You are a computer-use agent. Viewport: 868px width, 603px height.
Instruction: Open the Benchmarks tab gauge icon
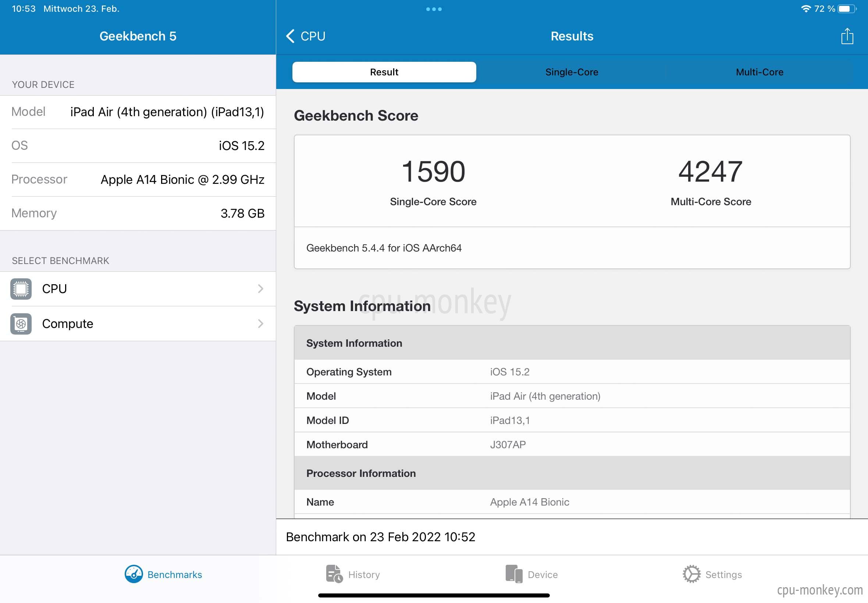tap(134, 574)
